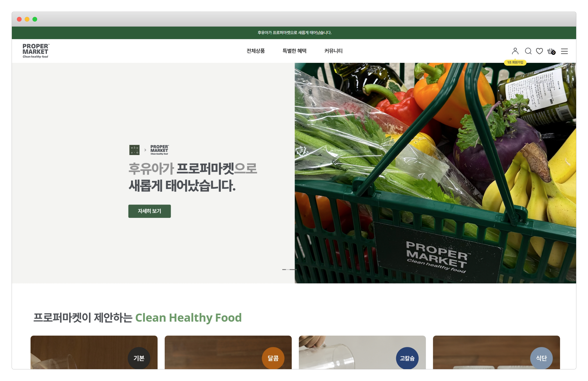The image size is (588, 381).
Task: Open the 기본 category card
Action: 94,352
